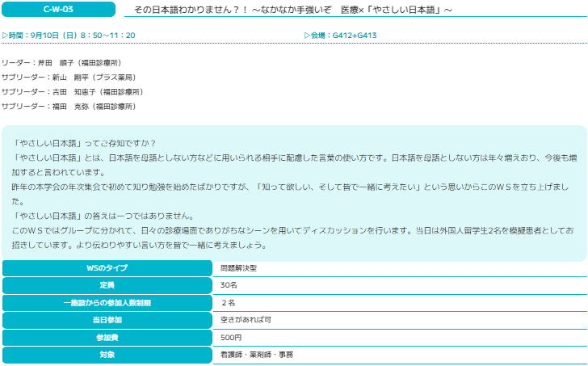This screenshot has width=588, height=366.
Task: Click the C-W-03 workshop code badge
Action: tap(58, 10)
